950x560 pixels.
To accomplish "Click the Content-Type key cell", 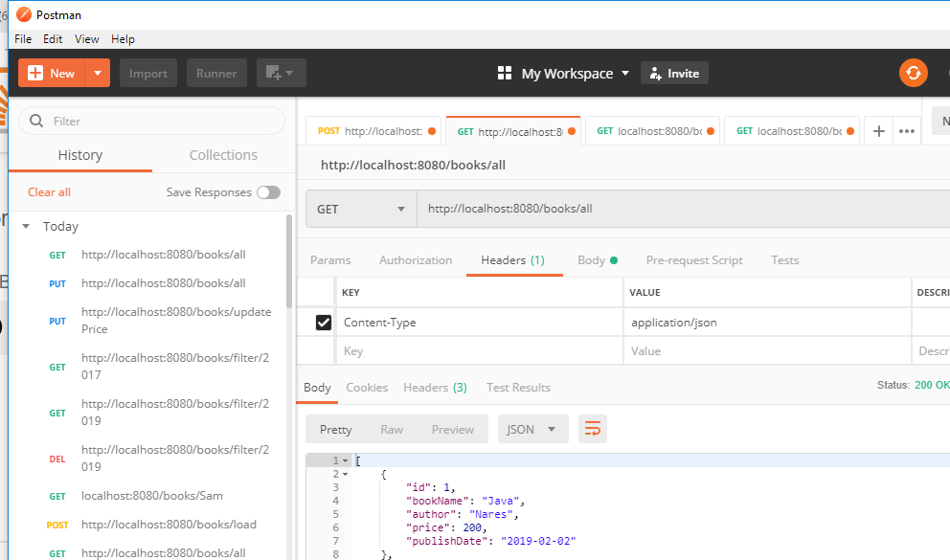I will (x=479, y=323).
